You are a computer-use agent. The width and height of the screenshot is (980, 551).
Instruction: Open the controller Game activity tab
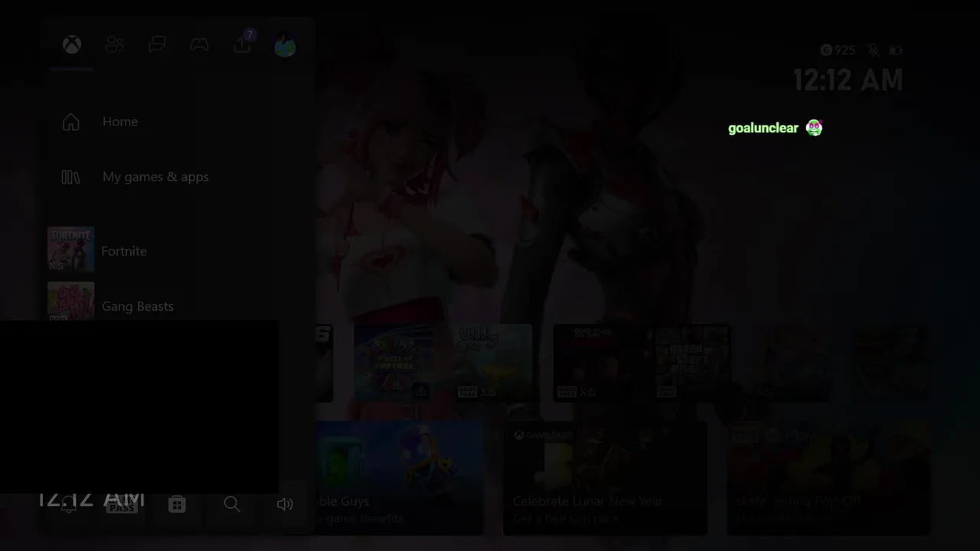point(200,45)
